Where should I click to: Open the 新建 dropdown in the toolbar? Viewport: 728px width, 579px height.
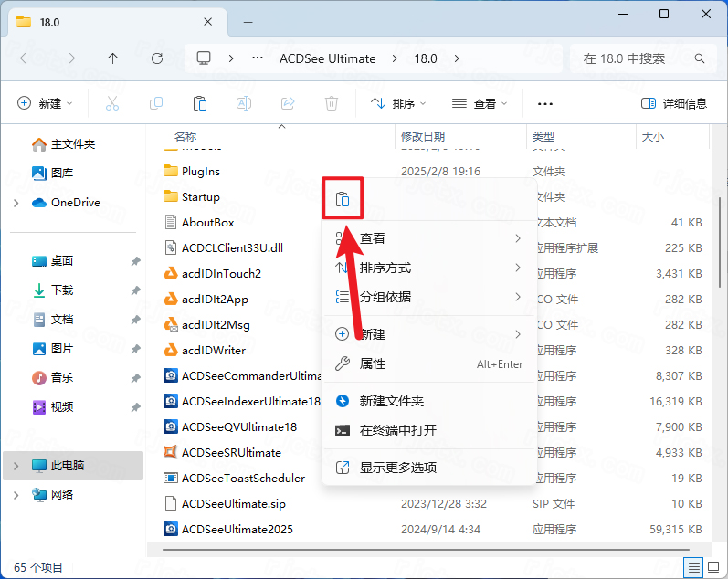[46, 104]
